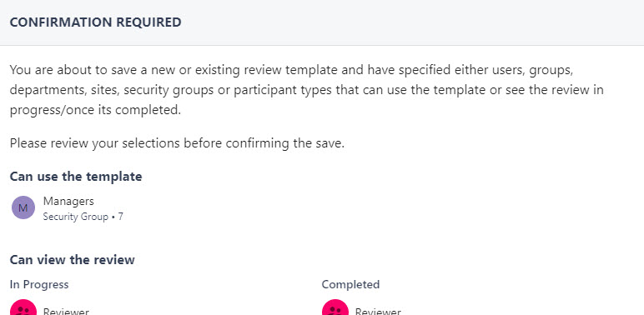Click the member count '7' beside Security Group
Viewport: 644px width, 315px height.
[120, 217]
